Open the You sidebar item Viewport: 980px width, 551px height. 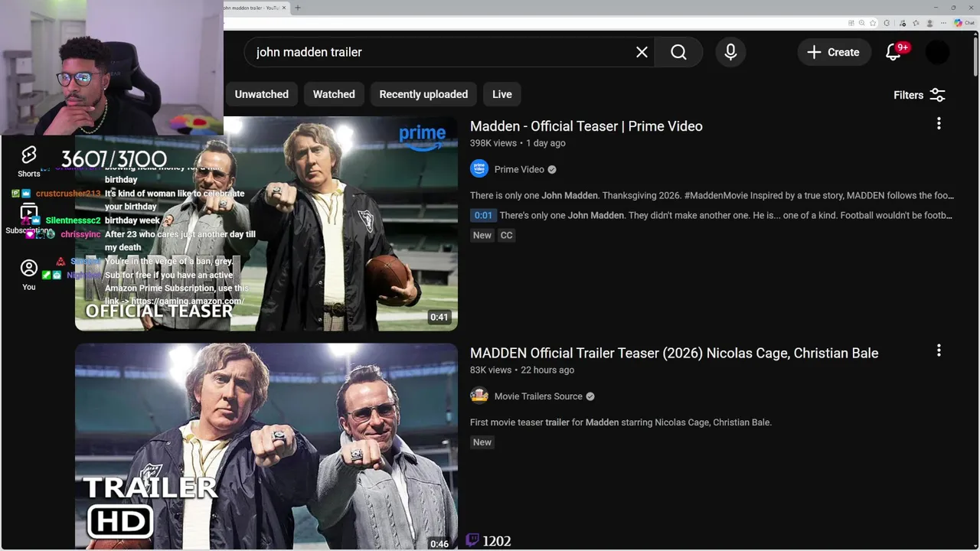29,275
